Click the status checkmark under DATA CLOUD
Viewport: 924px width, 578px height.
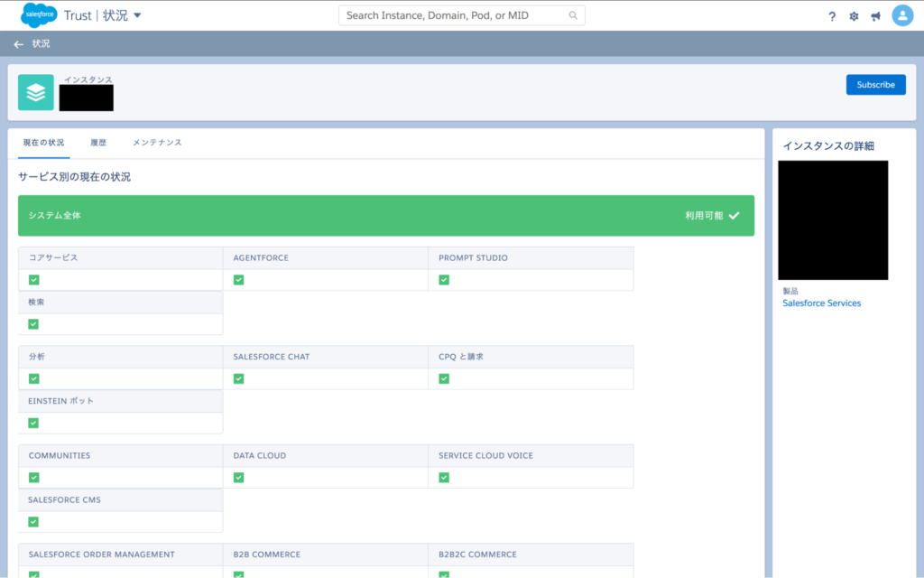(238, 477)
